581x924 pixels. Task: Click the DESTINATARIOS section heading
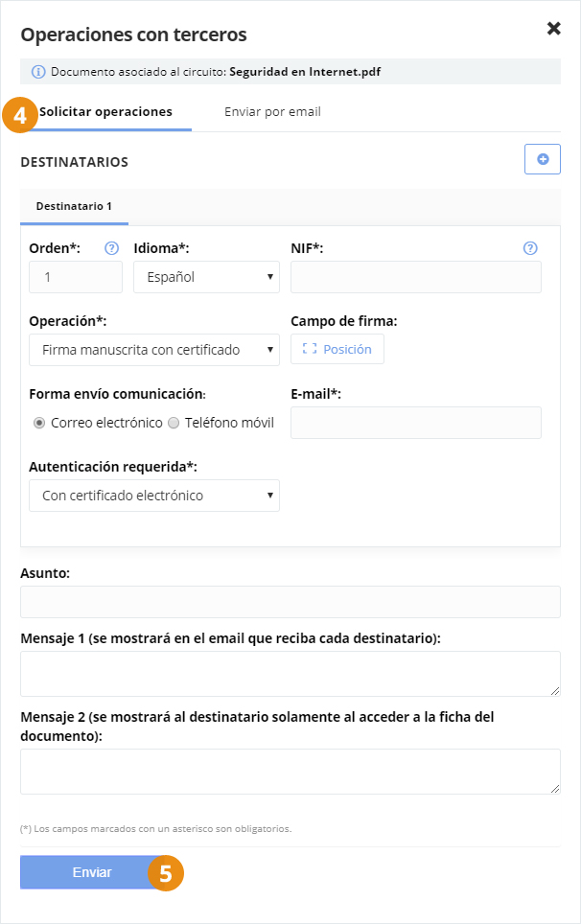click(74, 162)
